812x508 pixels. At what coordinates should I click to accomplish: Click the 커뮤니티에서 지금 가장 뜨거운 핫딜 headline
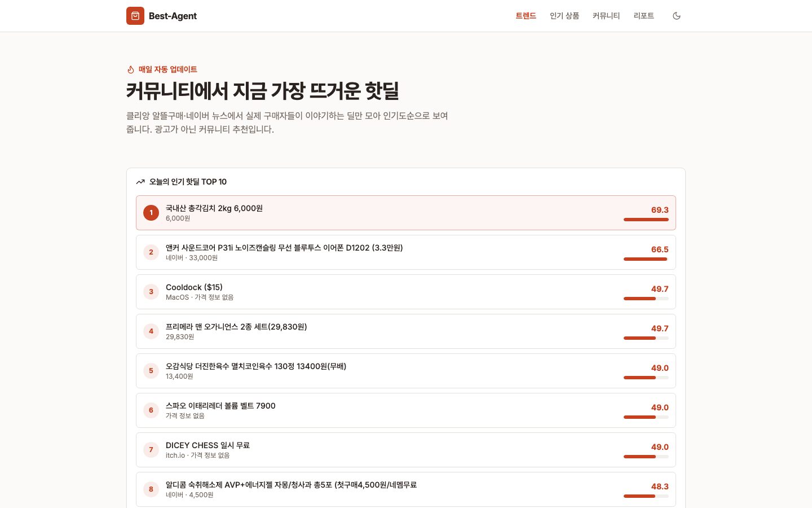(263, 91)
